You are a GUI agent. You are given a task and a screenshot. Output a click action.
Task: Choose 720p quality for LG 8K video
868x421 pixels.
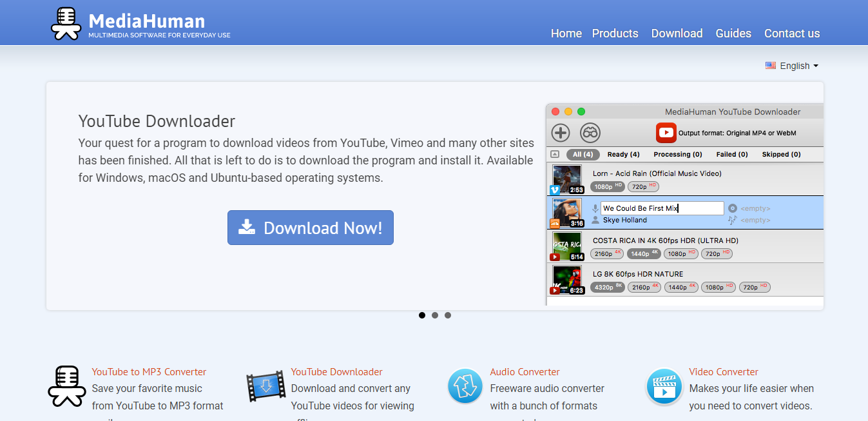coord(755,288)
